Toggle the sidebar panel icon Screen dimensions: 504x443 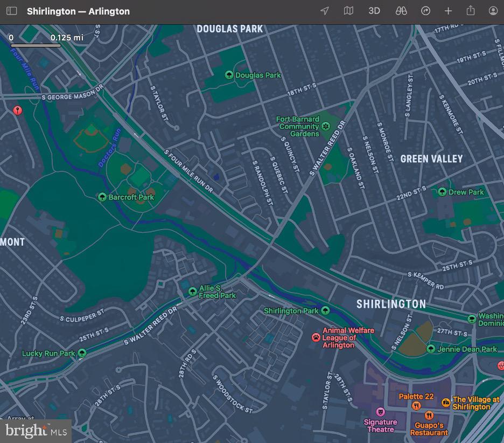(11, 11)
